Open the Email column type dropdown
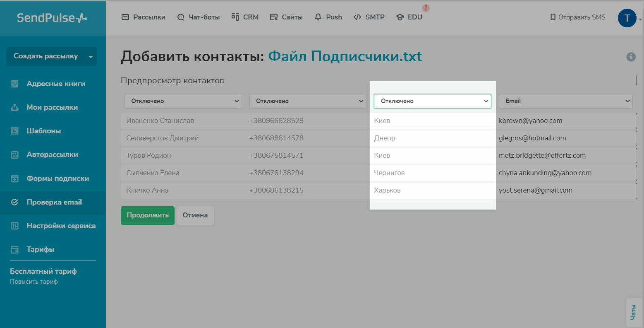This screenshot has width=644, height=328. click(x=565, y=101)
